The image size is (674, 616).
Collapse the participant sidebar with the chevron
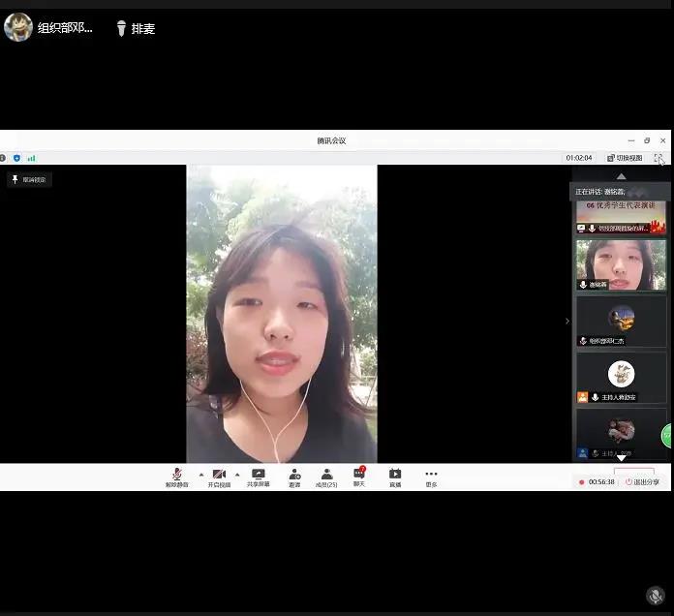click(567, 321)
